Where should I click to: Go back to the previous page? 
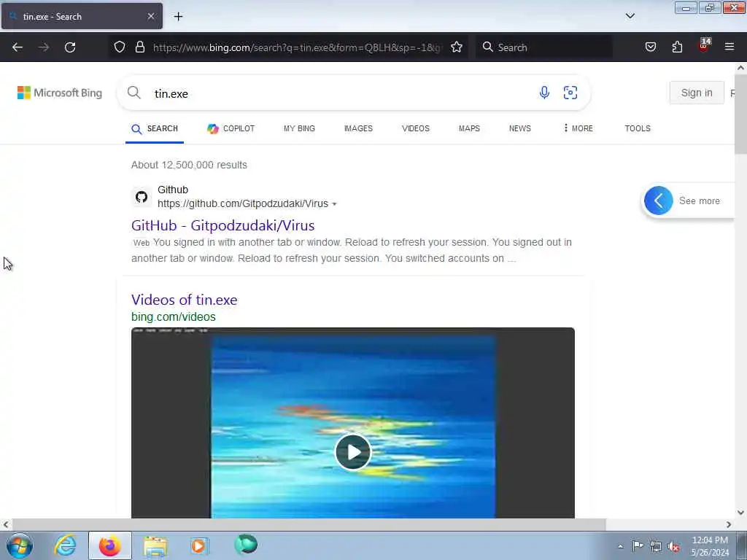[18, 47]
